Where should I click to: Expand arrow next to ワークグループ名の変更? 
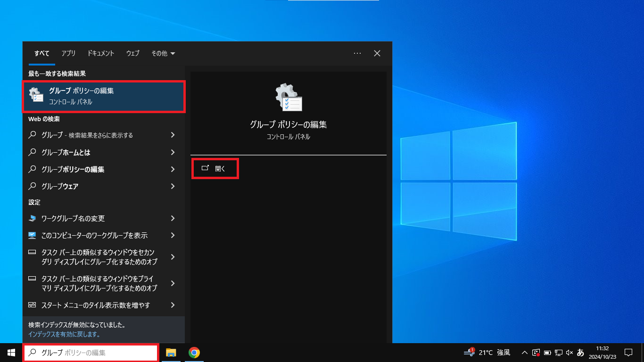click(173, 218)
